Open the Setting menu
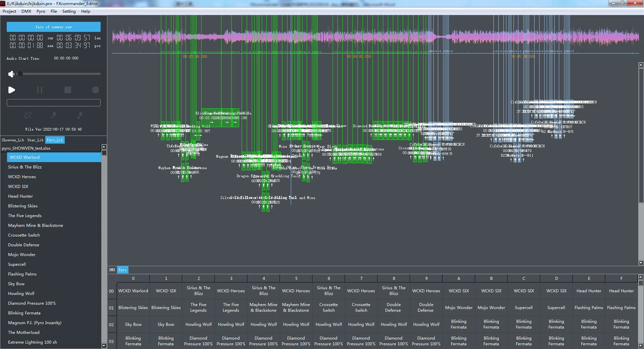 pos(69,11)
